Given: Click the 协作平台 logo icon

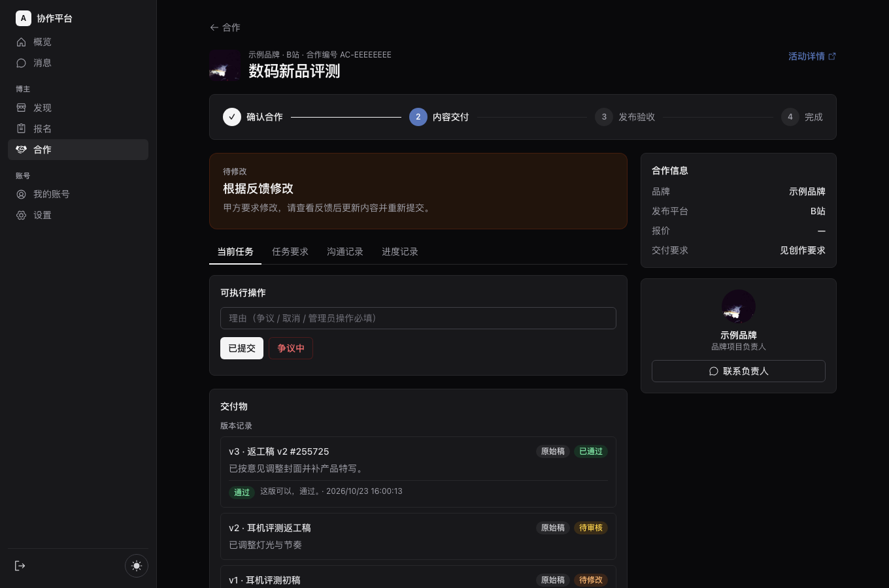Looking at the screenshot, I should [x=24, y=18].
